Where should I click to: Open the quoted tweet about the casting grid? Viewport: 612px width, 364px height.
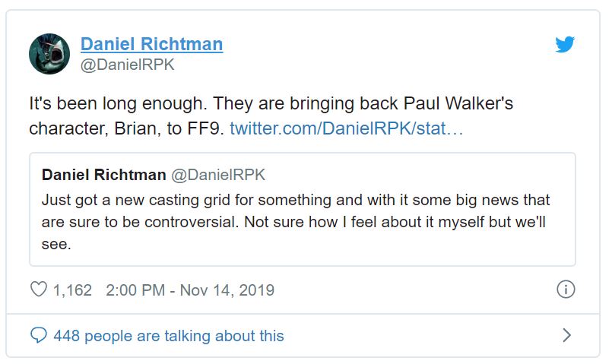coord(302,209)
